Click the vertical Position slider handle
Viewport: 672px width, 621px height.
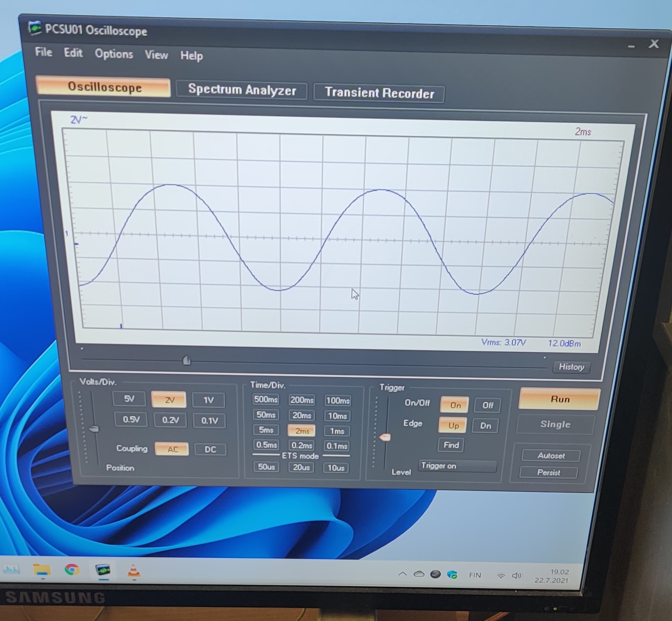(94, 429)
